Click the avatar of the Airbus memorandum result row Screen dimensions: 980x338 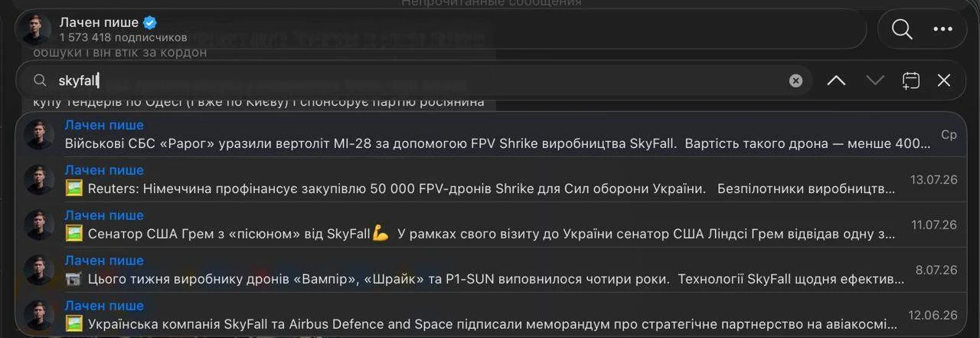point(38,315)
